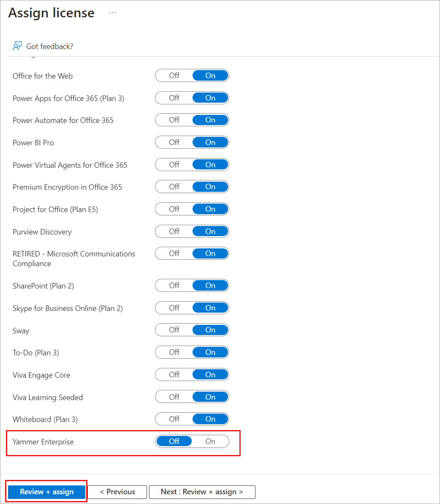Go back with Previous button
The height and width of the screenshot is (504, 440).
click(117, 492)
